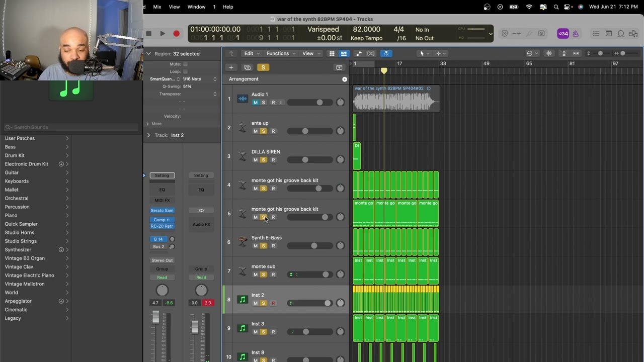
Task: Open the List Editors icon
Action: click(596, 34)
